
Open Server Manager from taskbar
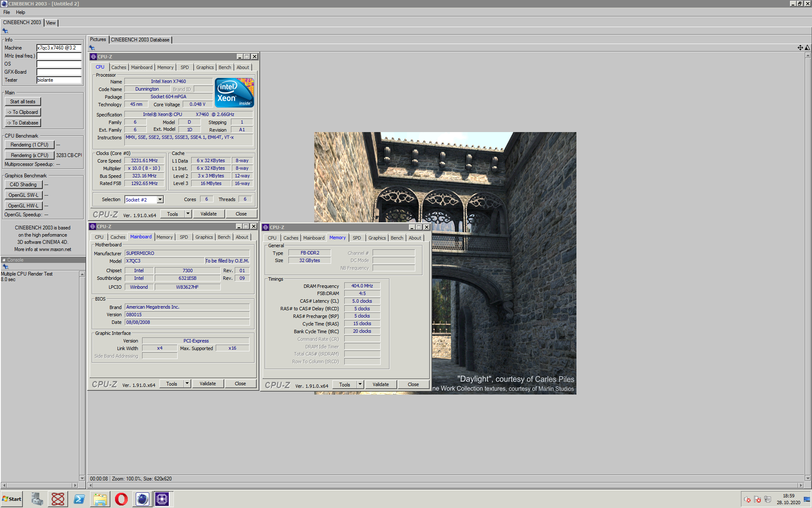pyautogui.click(x=37, y=499)
